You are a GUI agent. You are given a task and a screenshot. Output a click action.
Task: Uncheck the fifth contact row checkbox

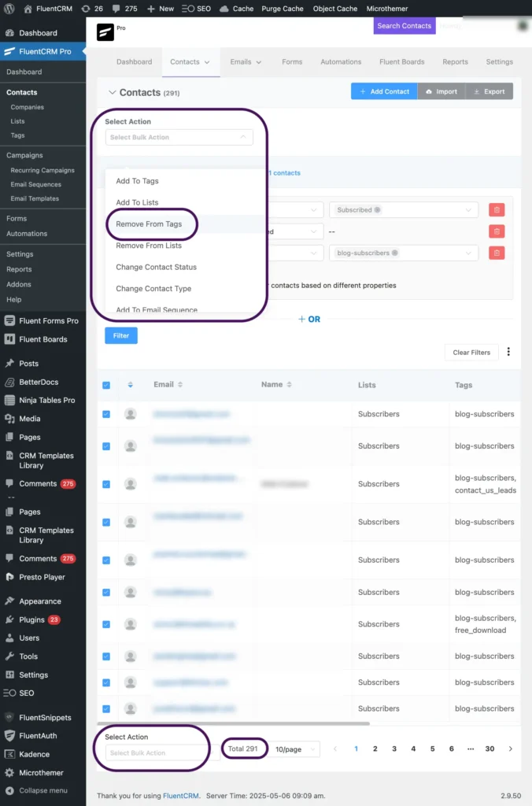click(x=106, y=560)
